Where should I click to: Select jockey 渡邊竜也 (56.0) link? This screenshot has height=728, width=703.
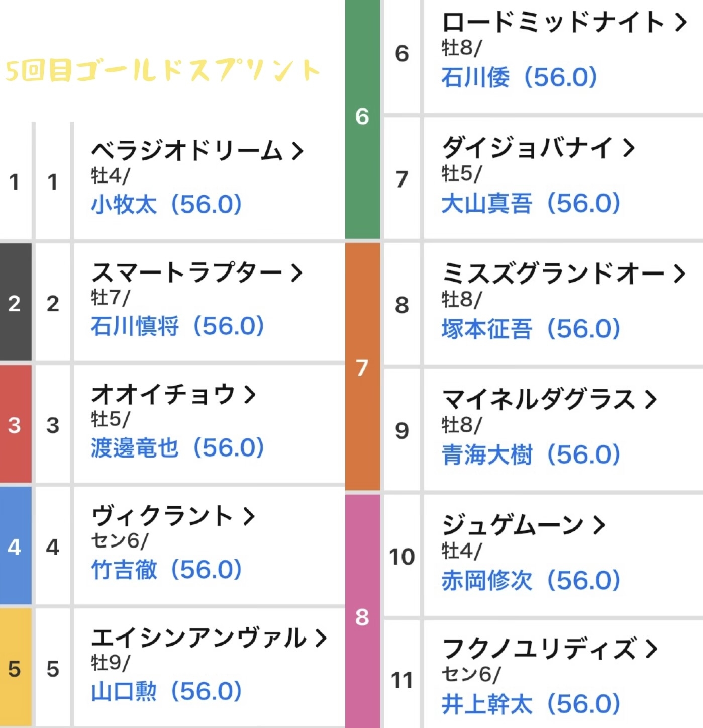click(177, 448)
